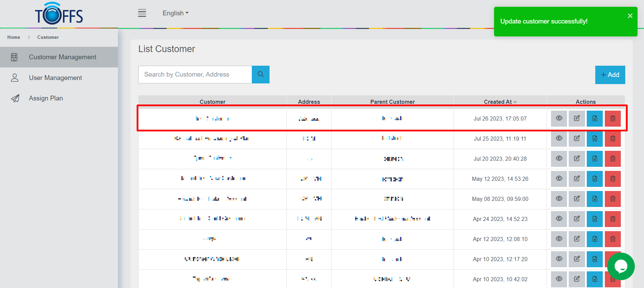Delete the customer created Jul 25 2023

pos(612,139)
